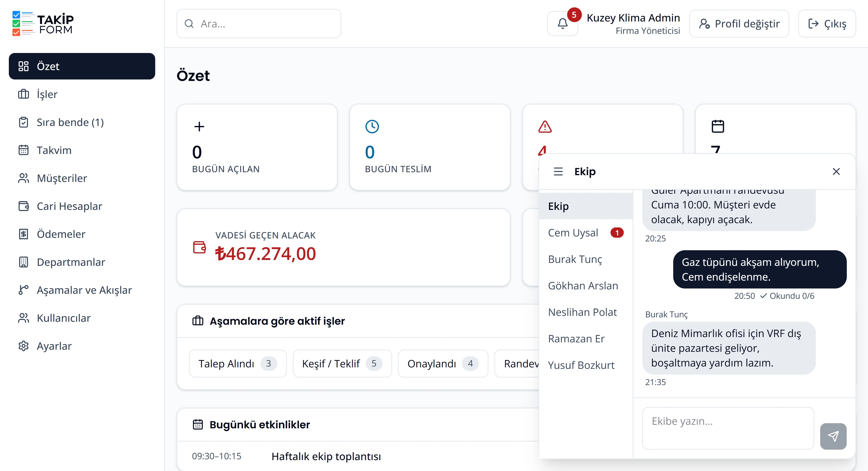
Task: Click the red warning triangle icon
Action: pos(545,127)
